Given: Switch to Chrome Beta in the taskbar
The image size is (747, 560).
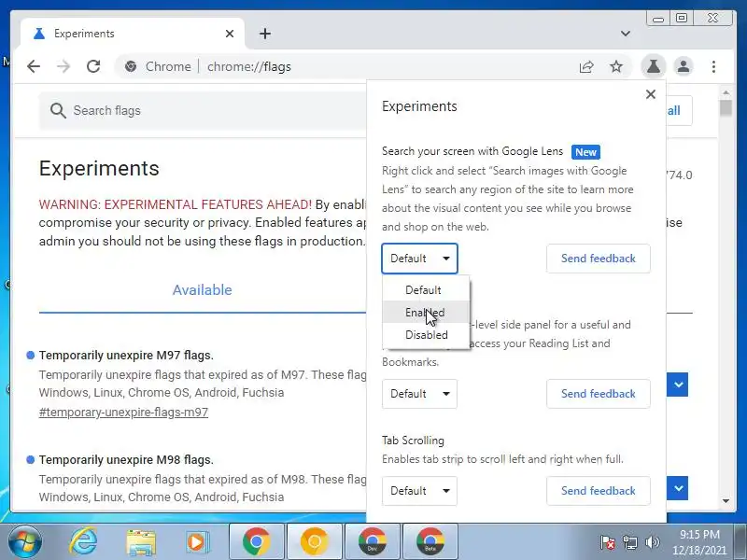Looking at the screenshot, I should click(x=430, y=541).
